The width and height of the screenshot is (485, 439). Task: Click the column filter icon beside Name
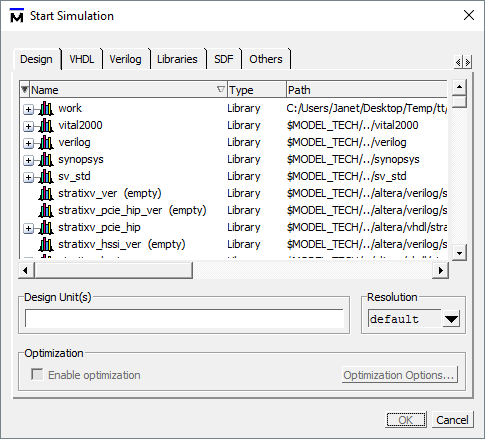click(24, 90)
